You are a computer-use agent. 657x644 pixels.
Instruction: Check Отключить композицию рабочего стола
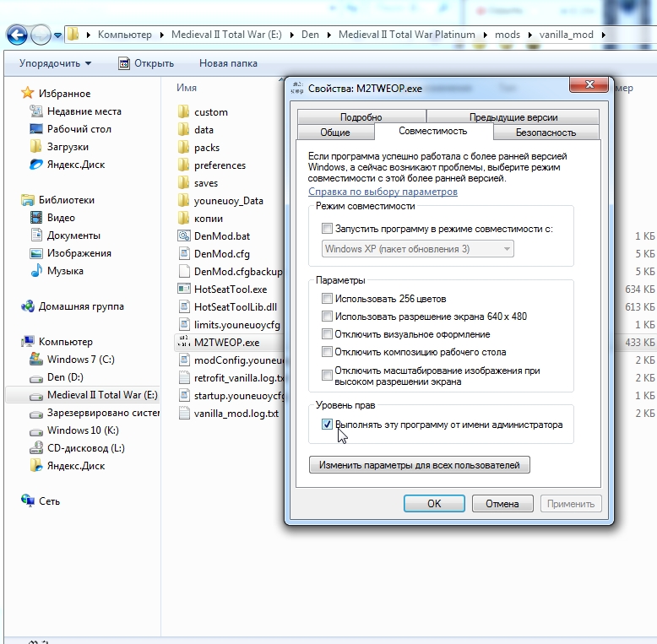click(x=327, y=352)
